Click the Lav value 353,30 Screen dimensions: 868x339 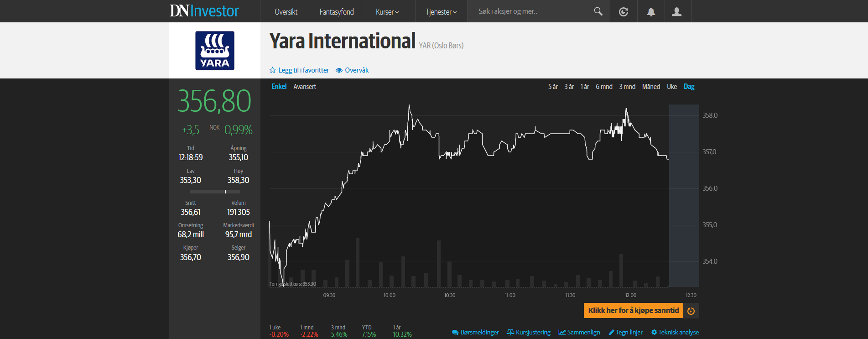pos(191,180)
